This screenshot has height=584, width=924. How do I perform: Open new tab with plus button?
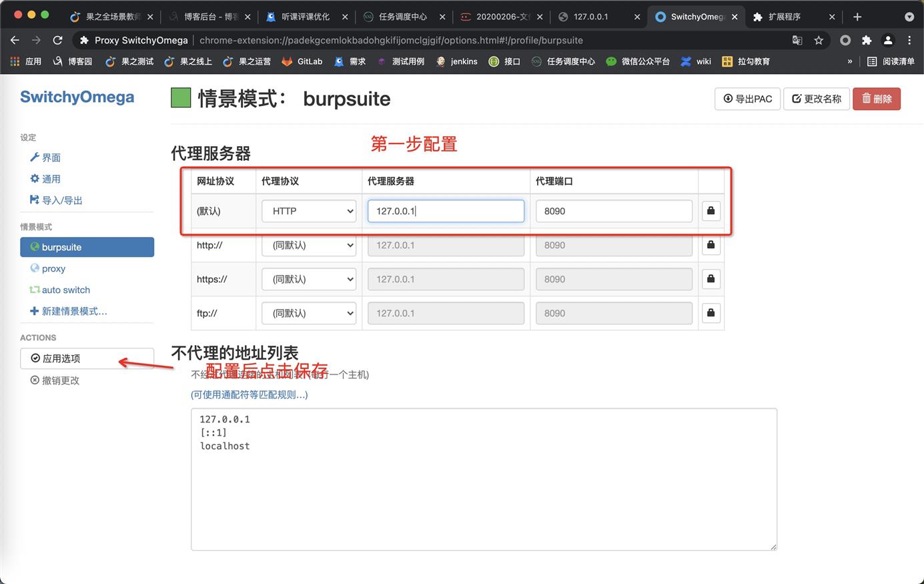(x=857, y=17)
